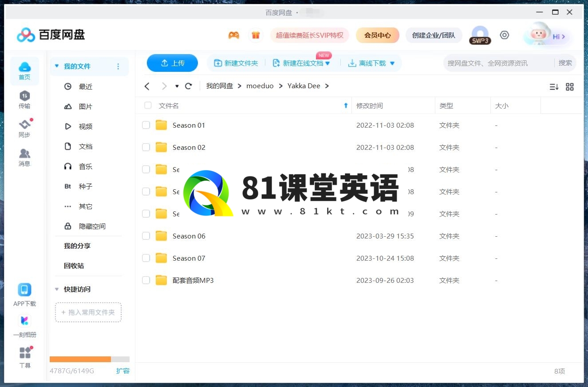Click the APP下载 phone icon
Screen dimensions: 588x387
click(x=24, y=290)
